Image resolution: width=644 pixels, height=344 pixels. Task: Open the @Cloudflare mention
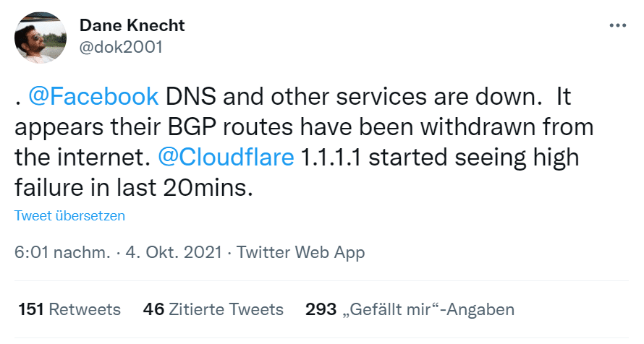[226, 158]
